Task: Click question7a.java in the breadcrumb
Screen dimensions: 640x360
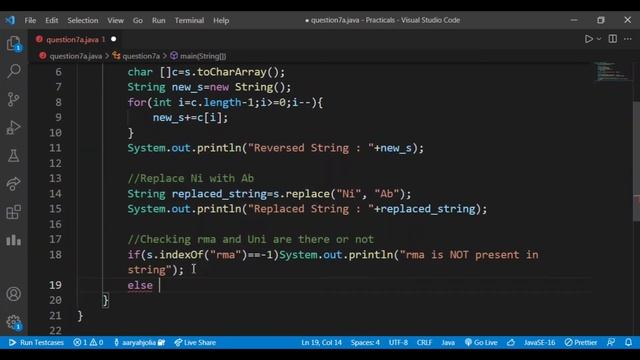Action: 76,56
